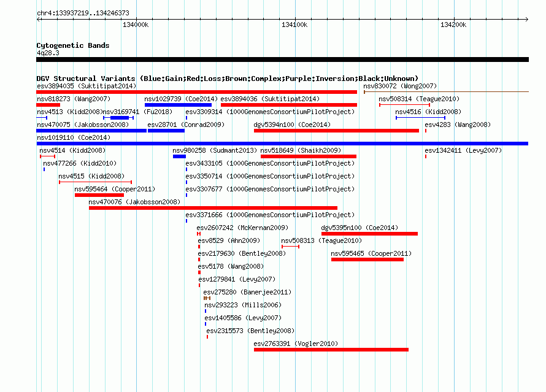Select the nsv595464 (Cooper2011) label
The height and width of the screenshot is (392, 546).
pos(115,189)
